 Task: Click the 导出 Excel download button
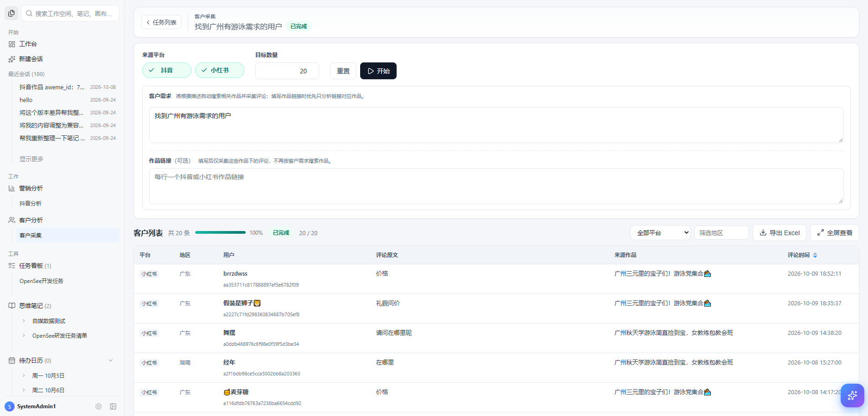click(780, 233)
